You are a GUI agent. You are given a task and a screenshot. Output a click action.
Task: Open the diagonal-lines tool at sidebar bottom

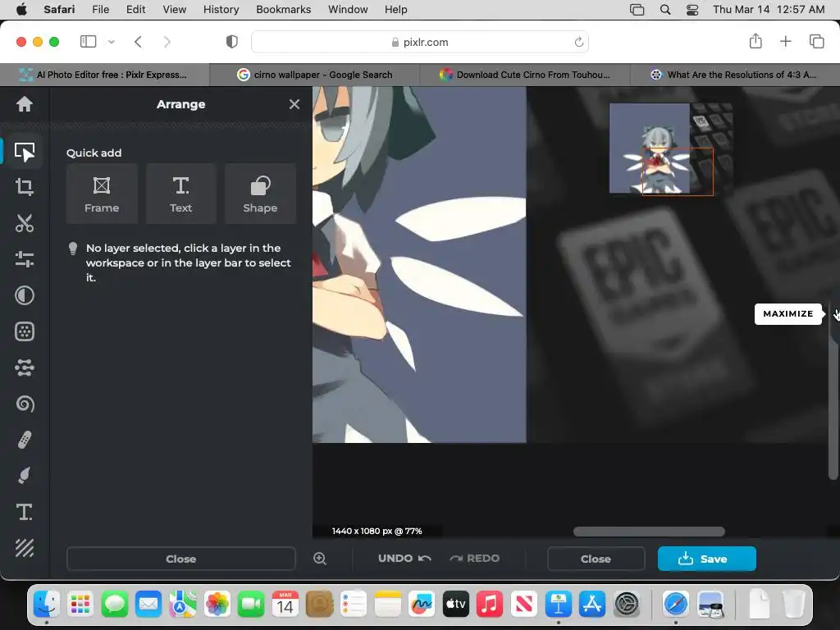24,548
